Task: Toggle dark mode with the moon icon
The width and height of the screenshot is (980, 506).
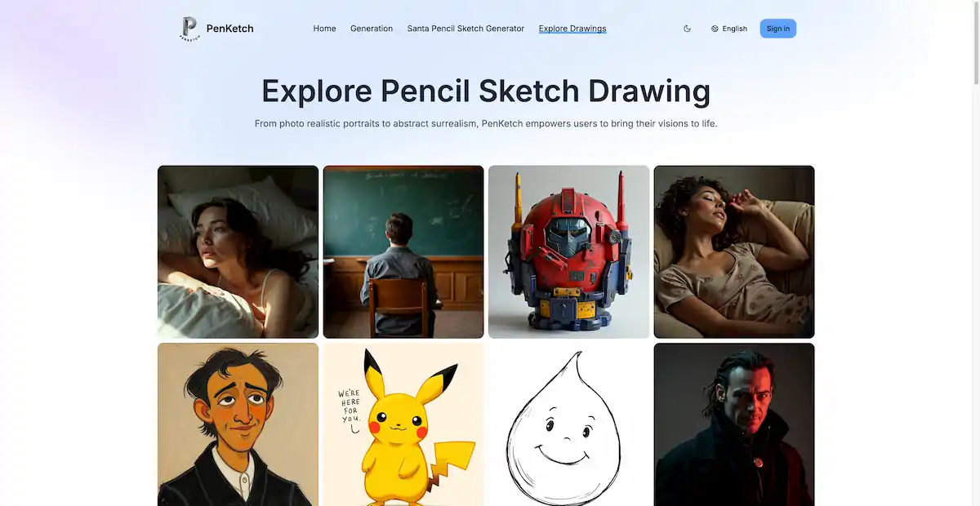Action: [x=687, y=29]
